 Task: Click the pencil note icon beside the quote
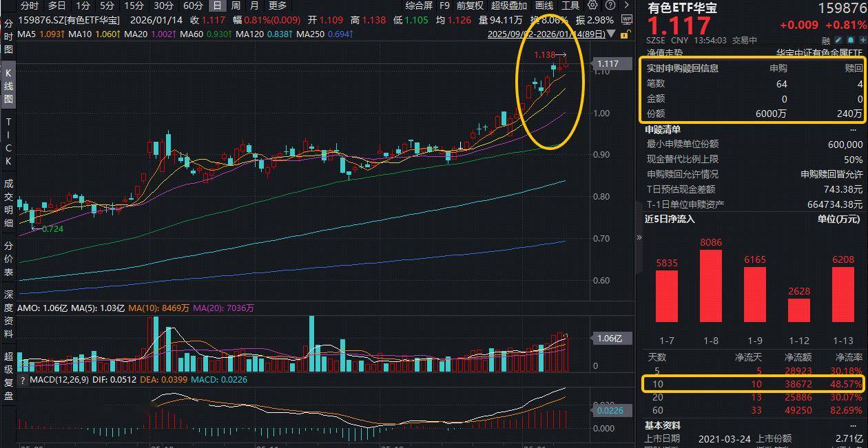[838, 41]
